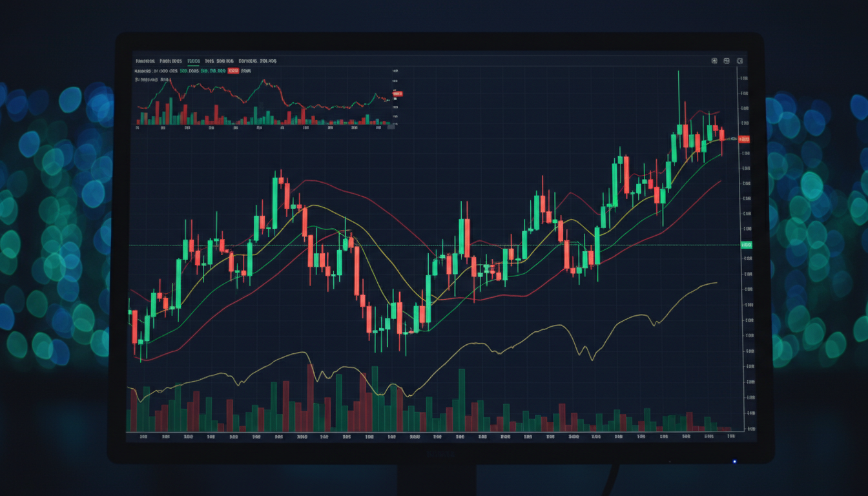Select the last tab in the top bar
This screenshot has width=868, height=496.
(267, 61)
